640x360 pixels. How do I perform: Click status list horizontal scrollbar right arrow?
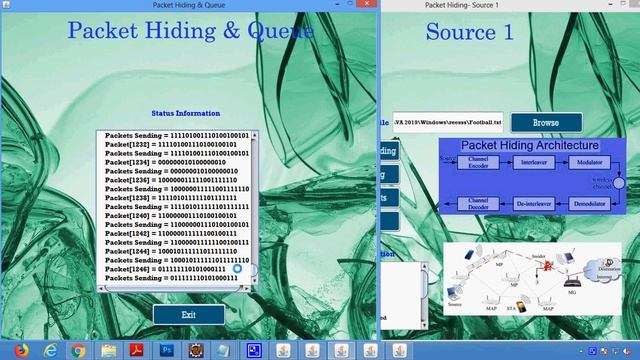[247, 288]
